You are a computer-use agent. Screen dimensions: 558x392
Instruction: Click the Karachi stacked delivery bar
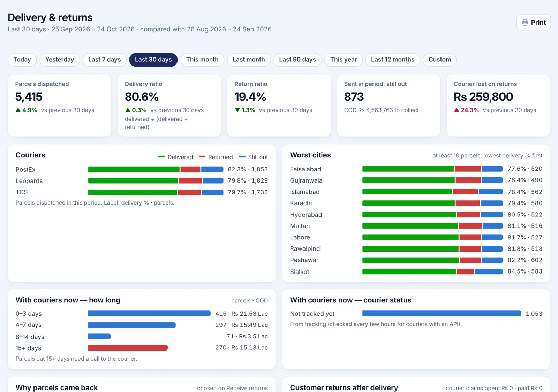pyautogui.click(x=432, y=203)
